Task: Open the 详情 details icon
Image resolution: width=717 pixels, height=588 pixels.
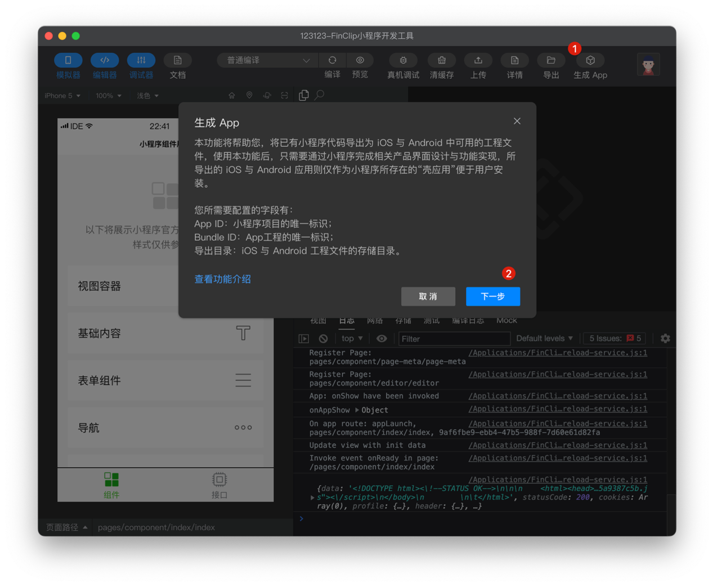Action: [514, 60]
